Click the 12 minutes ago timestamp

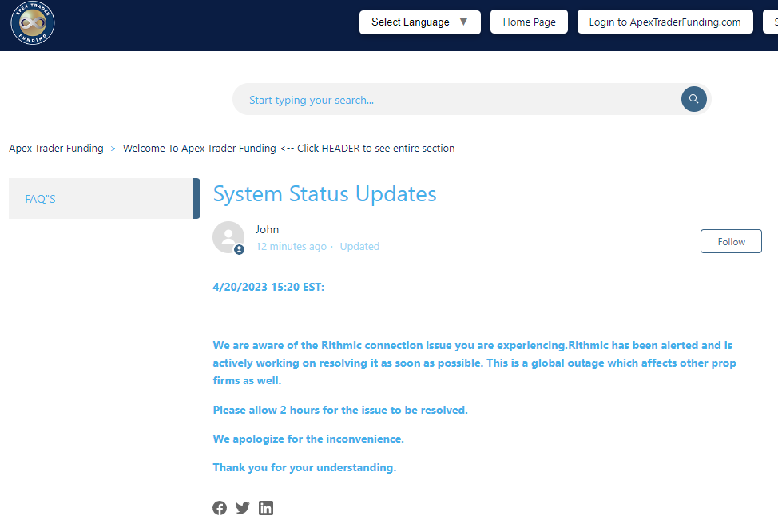292,247
